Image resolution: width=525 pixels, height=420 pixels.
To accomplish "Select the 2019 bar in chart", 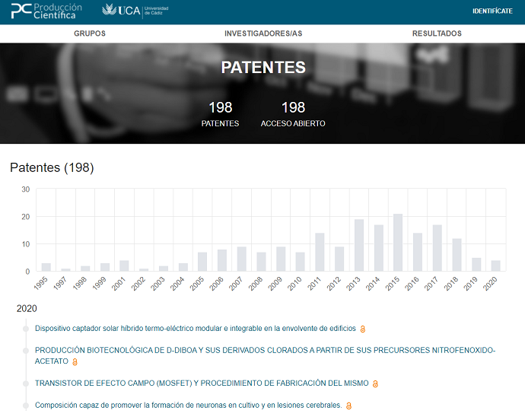I will coord(476,265).
